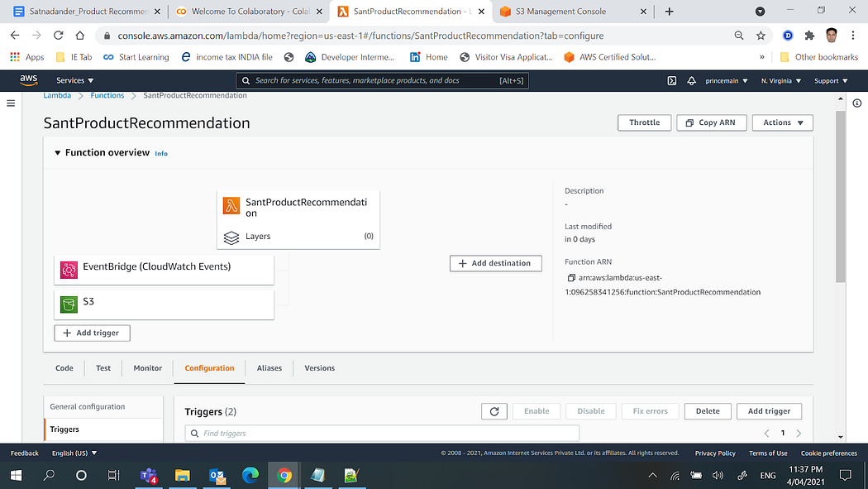
Task: Go to the next triggers page
Action: pyautogui.click(x=799, y=433)
